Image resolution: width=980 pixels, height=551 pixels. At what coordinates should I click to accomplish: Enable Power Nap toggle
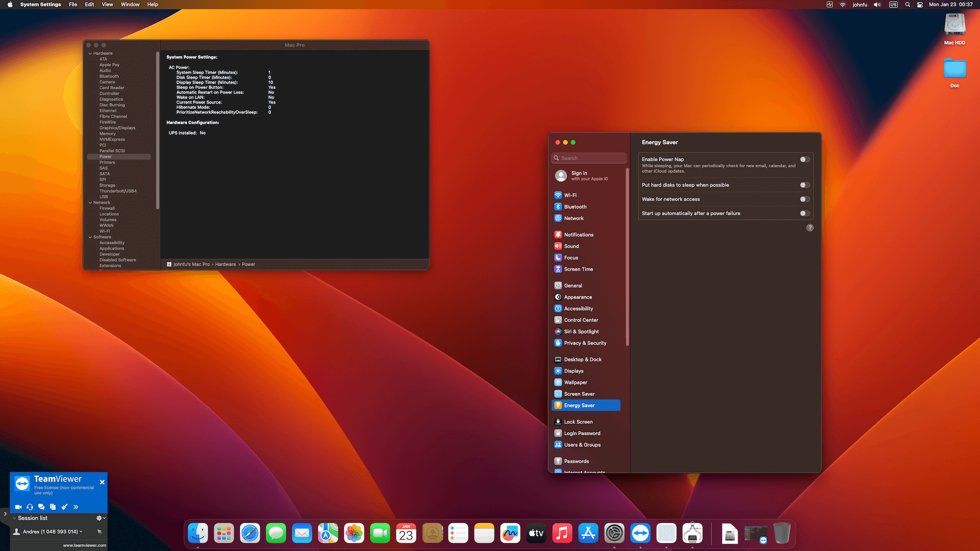805,160
